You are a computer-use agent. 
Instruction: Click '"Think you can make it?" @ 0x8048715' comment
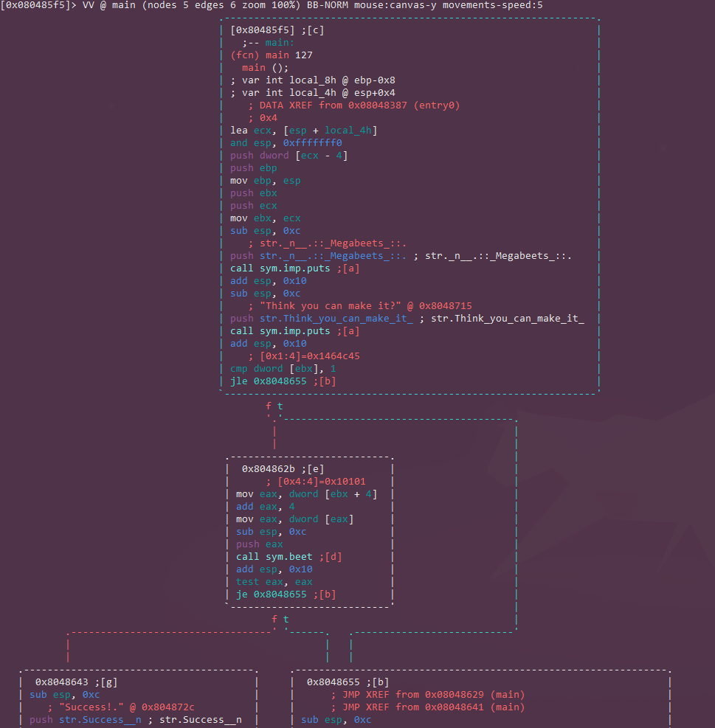[366, 306]
